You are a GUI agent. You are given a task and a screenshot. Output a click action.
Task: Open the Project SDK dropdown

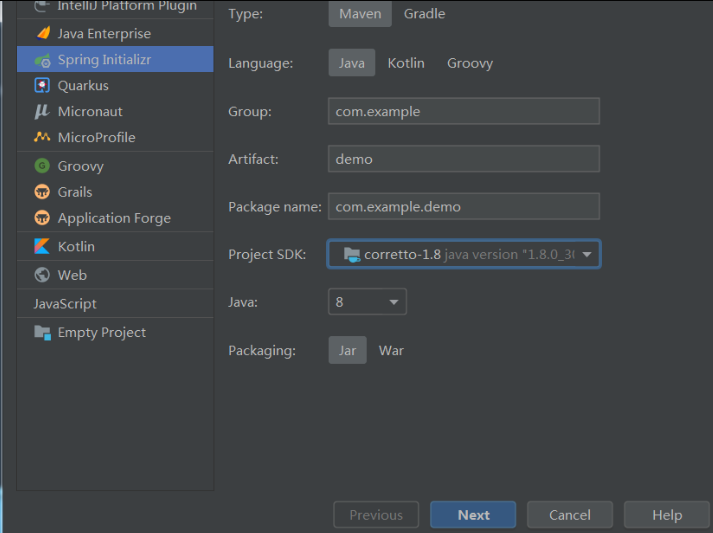point(464,254)
